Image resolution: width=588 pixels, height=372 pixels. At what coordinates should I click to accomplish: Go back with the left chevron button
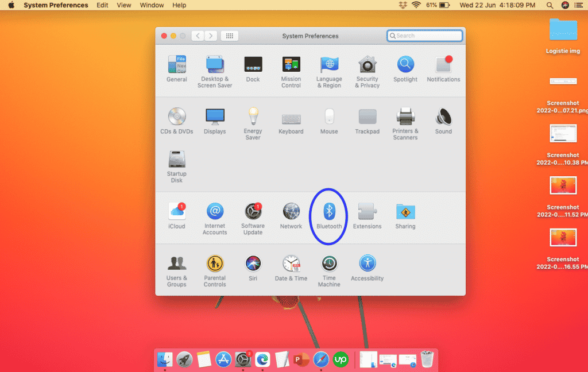click(198, 36)
